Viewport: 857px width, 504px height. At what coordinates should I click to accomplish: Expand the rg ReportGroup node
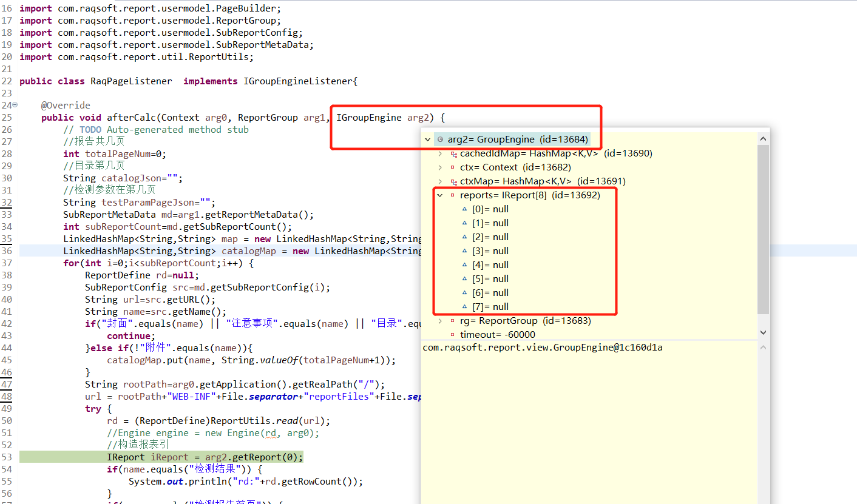click(440, 321)
